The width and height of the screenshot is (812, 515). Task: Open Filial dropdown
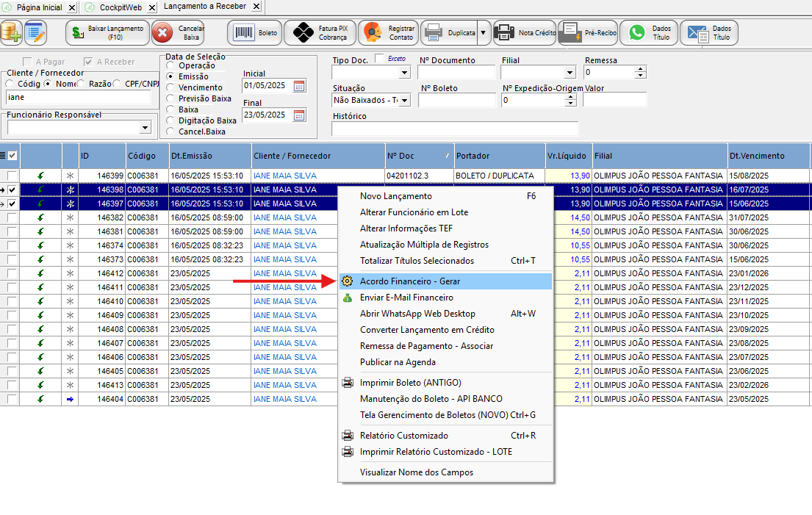pos(570,73)
